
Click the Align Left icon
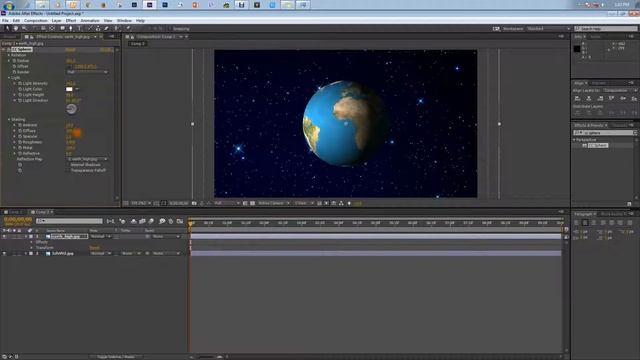578,98
